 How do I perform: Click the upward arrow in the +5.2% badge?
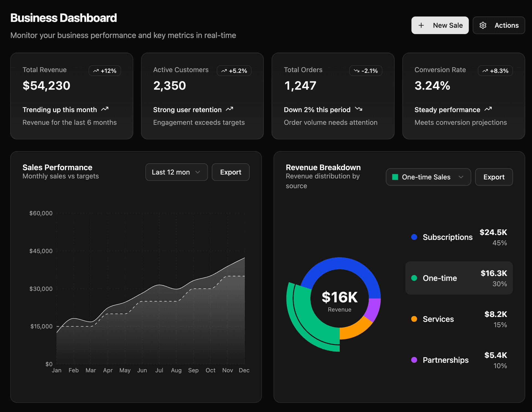coord(224,71)
